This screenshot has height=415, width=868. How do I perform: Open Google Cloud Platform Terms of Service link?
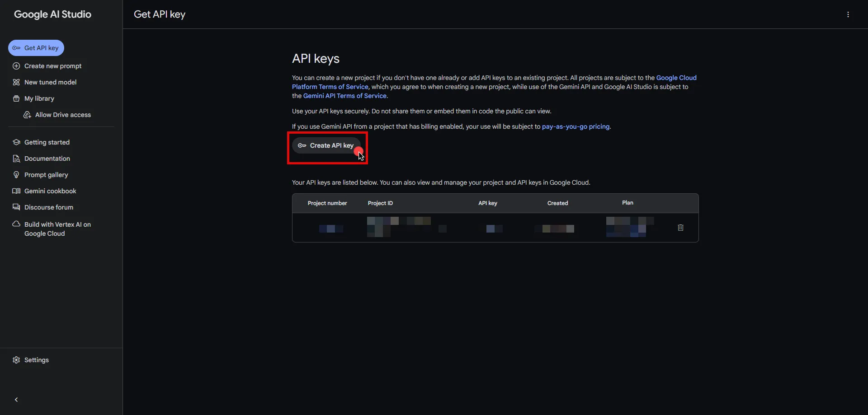pyautogui.click(x=330, y=87)
